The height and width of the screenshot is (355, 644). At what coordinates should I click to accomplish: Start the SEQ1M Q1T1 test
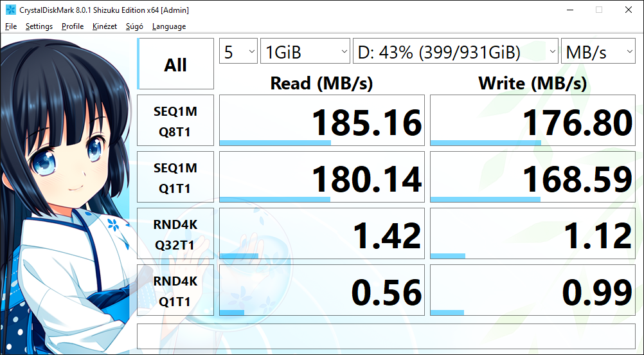tap(175, 177)
